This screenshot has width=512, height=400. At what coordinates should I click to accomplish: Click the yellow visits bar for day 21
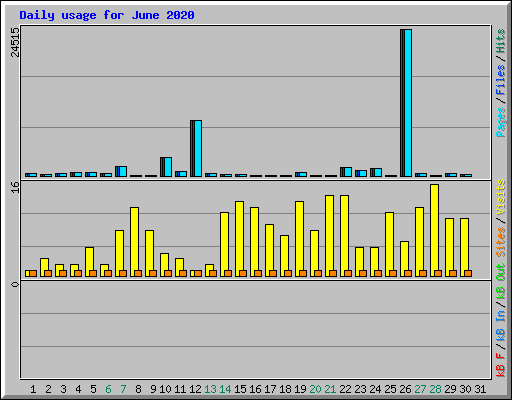point(329,236)
